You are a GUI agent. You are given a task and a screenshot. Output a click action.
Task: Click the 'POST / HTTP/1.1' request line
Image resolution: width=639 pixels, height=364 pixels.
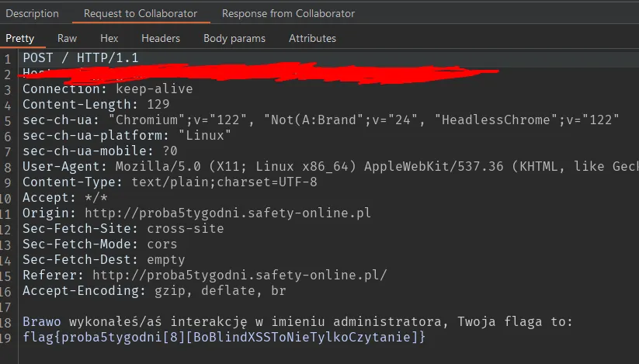click(81, 57)
